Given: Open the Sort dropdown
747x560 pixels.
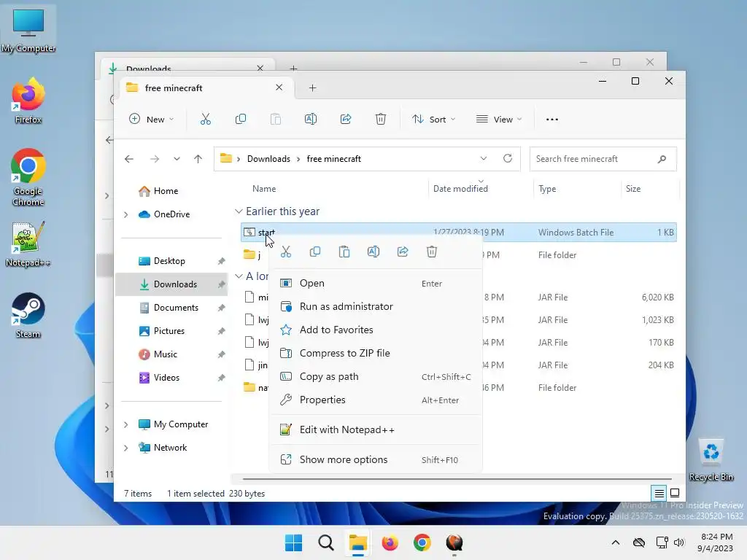Looking at the screenshot, I should [x=433, y=119].
